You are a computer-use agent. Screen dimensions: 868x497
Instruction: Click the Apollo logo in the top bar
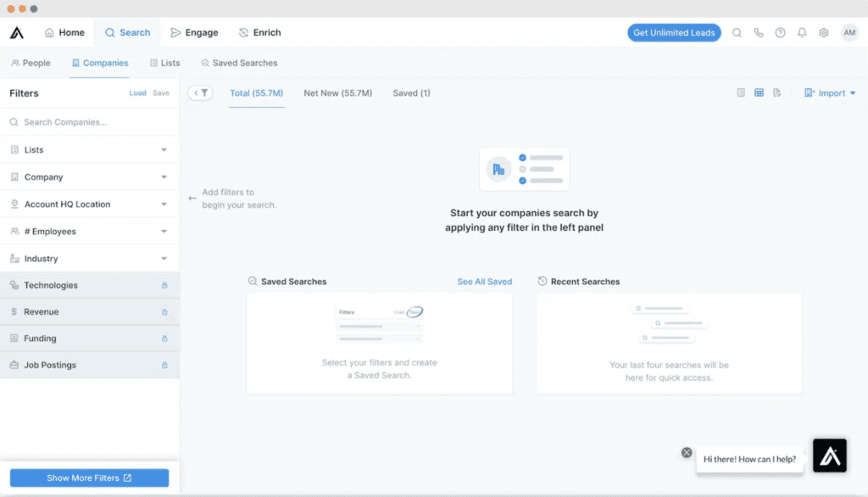(x=17, y=33)
